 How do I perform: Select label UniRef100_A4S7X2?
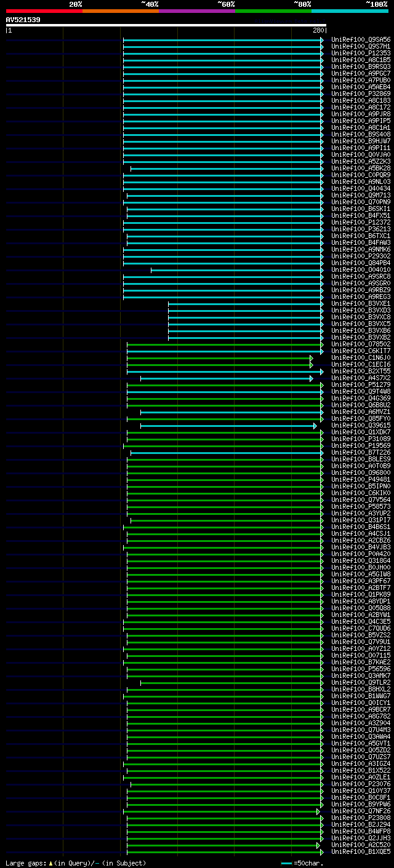pyautogui.click(x=361, y=378)
